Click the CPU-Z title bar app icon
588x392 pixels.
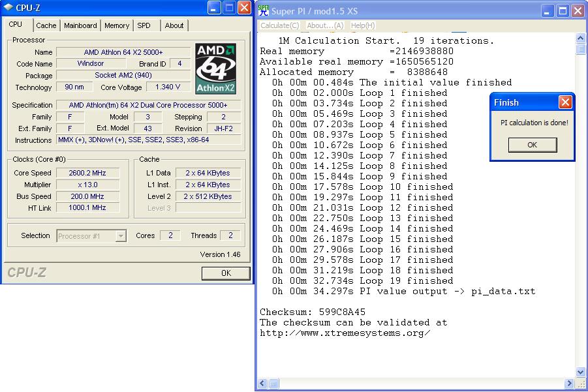[x=8, y=7]
